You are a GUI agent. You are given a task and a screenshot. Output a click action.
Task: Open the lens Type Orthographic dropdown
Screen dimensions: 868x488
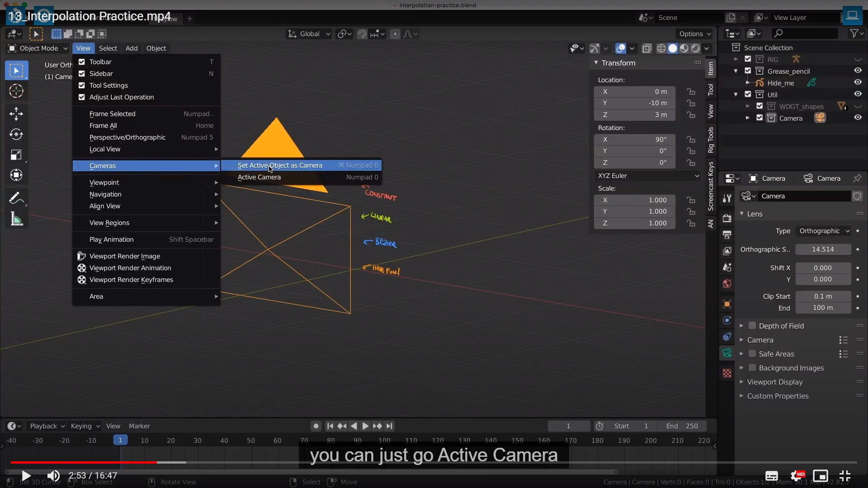[x=824, y=231]
